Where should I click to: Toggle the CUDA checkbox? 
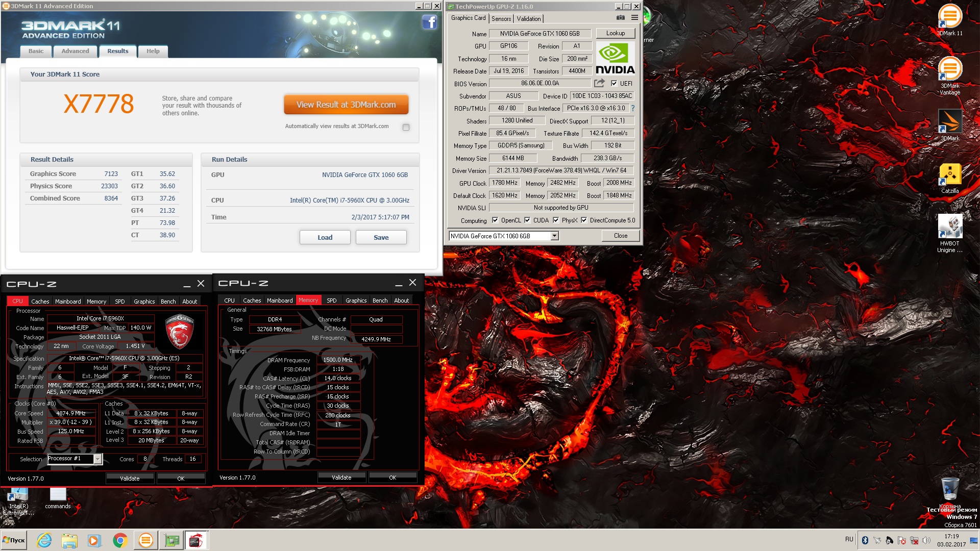tap(527, 220)
